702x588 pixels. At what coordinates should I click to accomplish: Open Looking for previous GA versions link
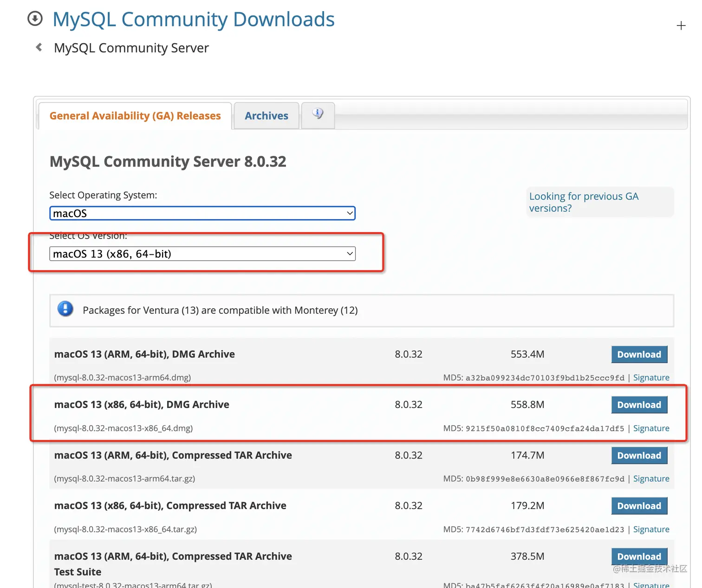(x=584, y=202)
